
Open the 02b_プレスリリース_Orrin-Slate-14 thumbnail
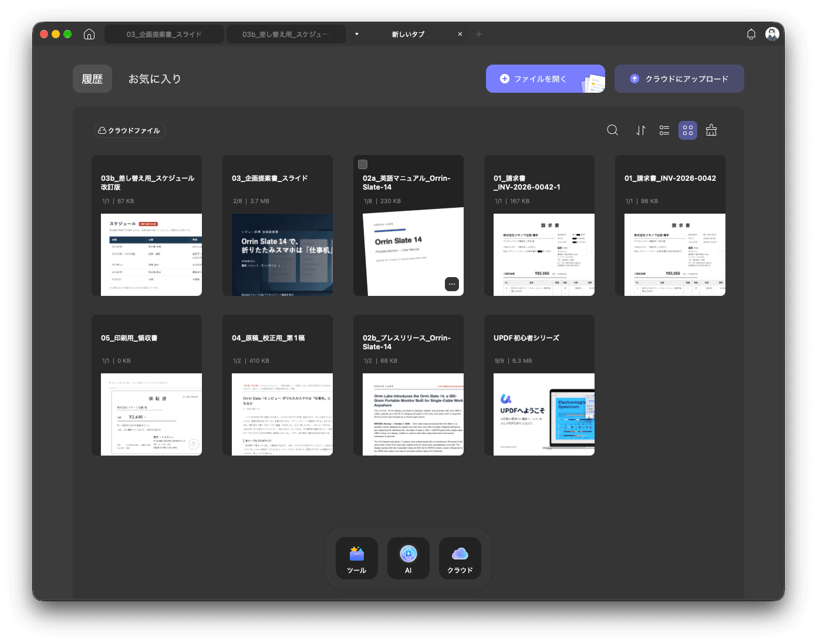tap(413, 414)
